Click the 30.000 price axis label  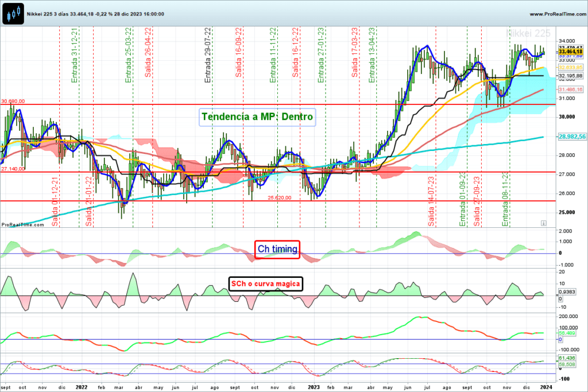567,117
